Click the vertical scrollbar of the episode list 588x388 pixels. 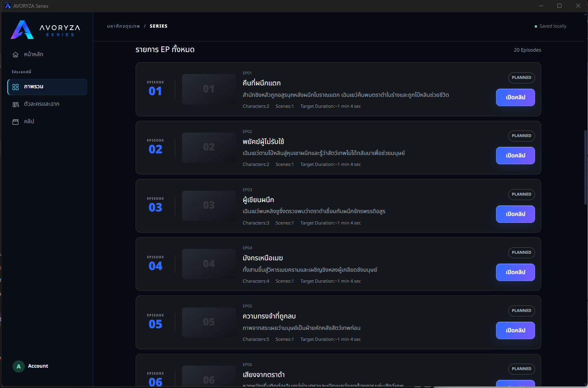586,168
